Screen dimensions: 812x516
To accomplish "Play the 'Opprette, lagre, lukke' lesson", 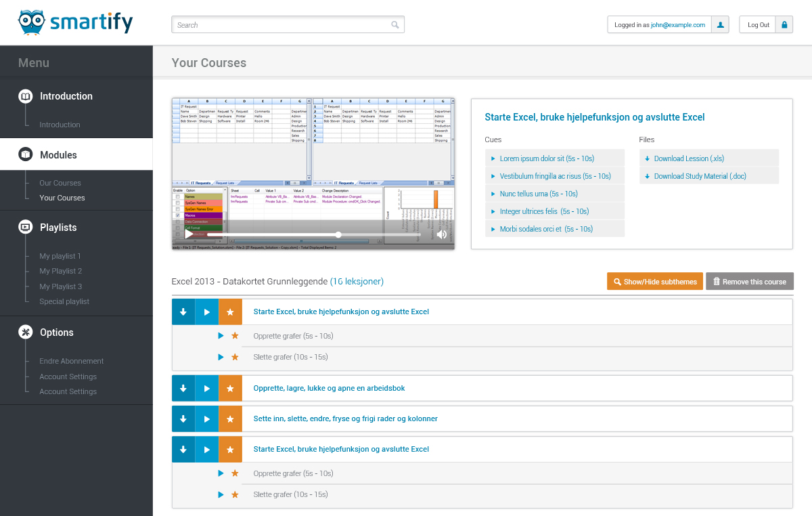I will click(207, 388).
